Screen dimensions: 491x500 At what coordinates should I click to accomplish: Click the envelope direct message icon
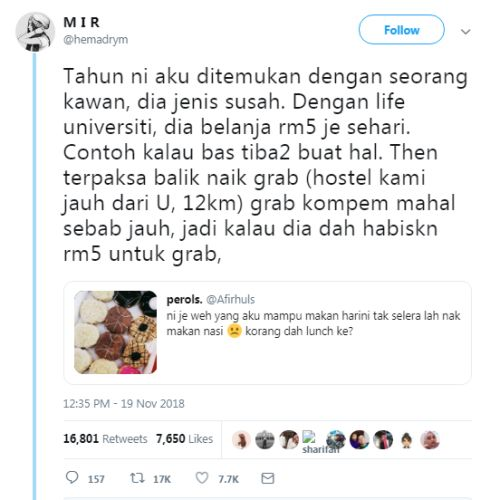[268, 478]
